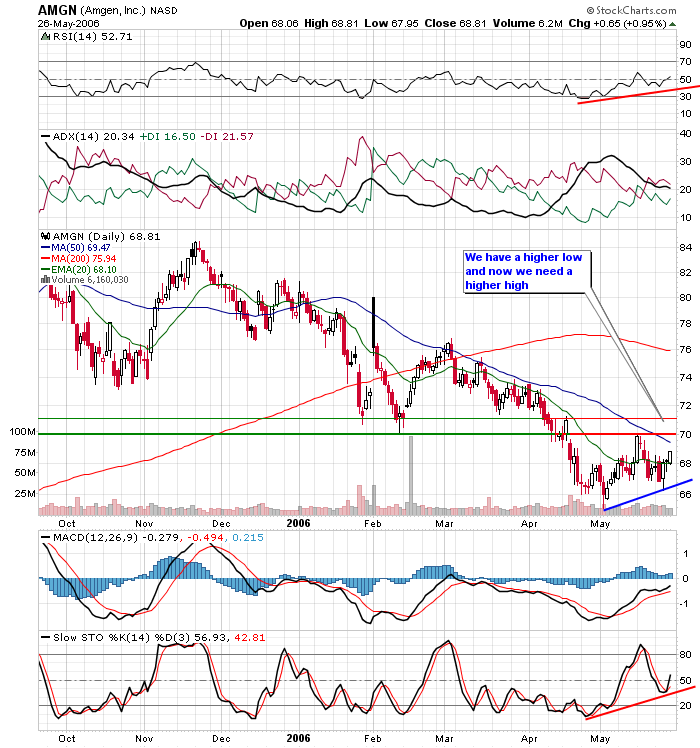
Task: Select the black line swatch before ADX(14)
Action: coord(46,137)
